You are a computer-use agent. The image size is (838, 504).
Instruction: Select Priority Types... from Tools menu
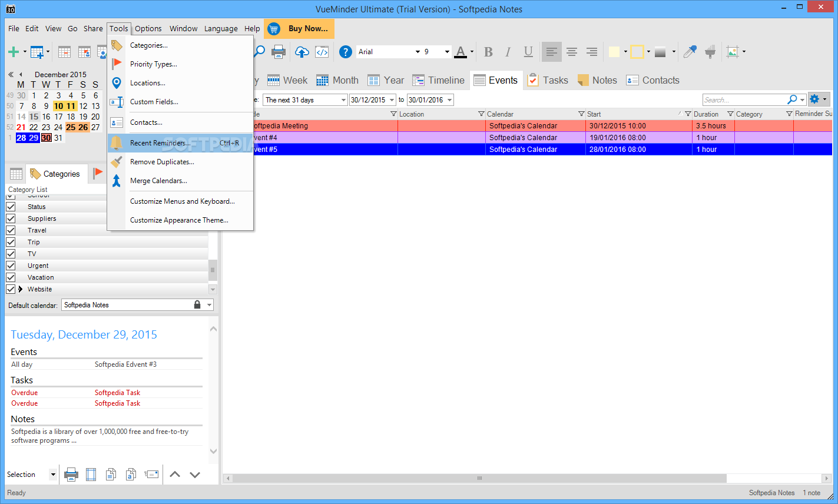click(x=180, y=64)
